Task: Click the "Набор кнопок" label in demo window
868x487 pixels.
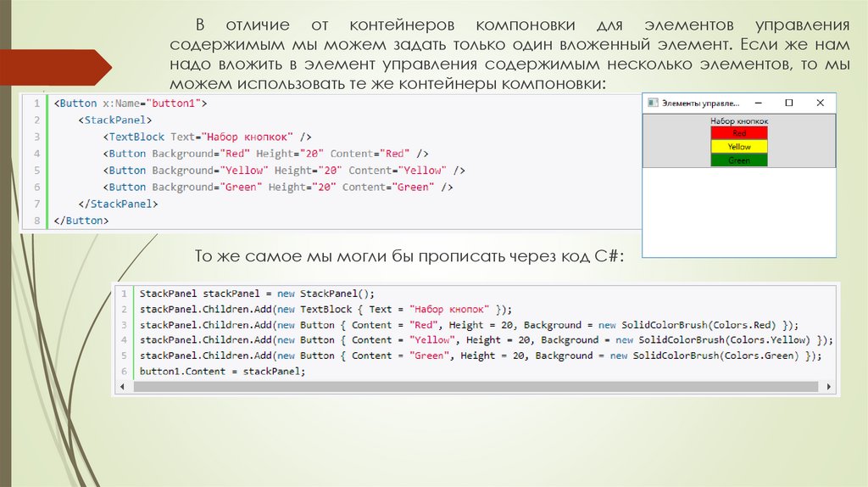Action: (739, 120)
